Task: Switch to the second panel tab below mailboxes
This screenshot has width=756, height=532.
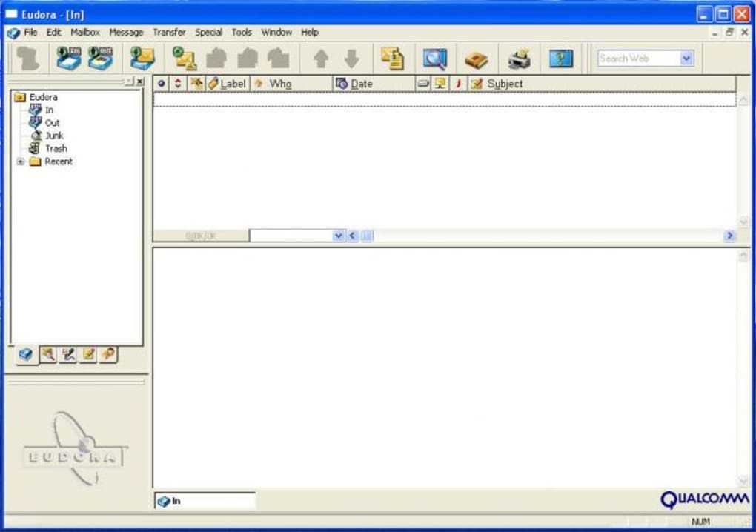Action: (48, 355)
